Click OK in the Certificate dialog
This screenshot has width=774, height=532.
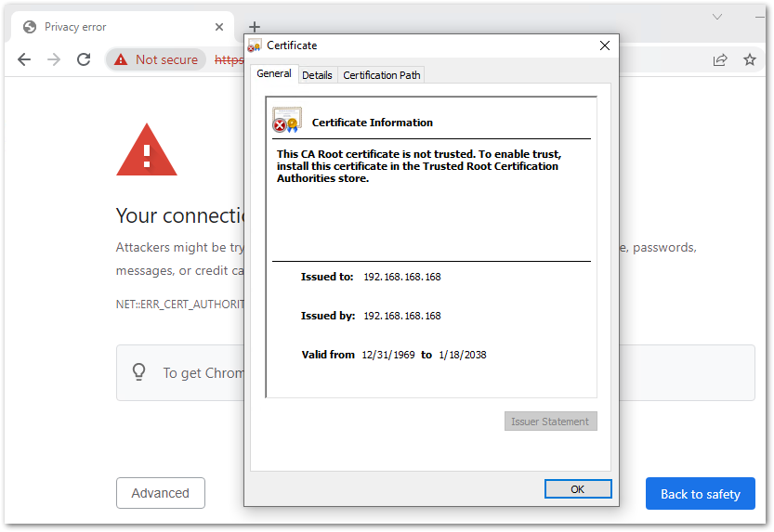point(578,489)
